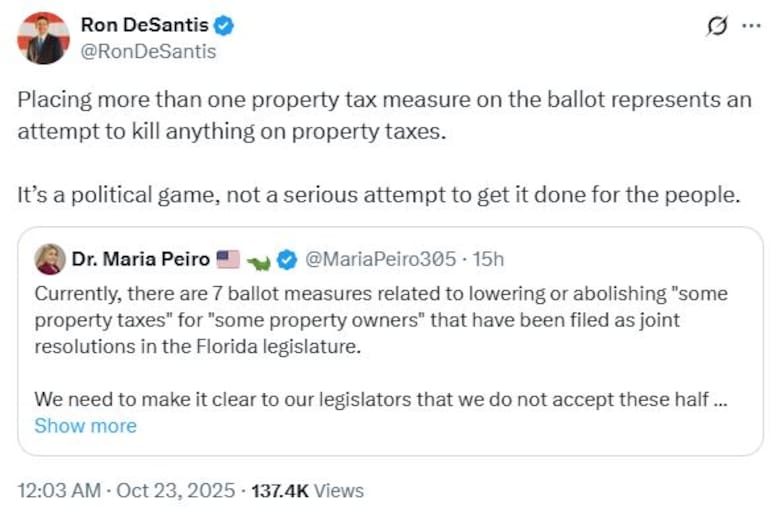The height and width of the screenshot is (516, 780).
Task: Click the 137.4K Views count
Action: click(307, 491)
